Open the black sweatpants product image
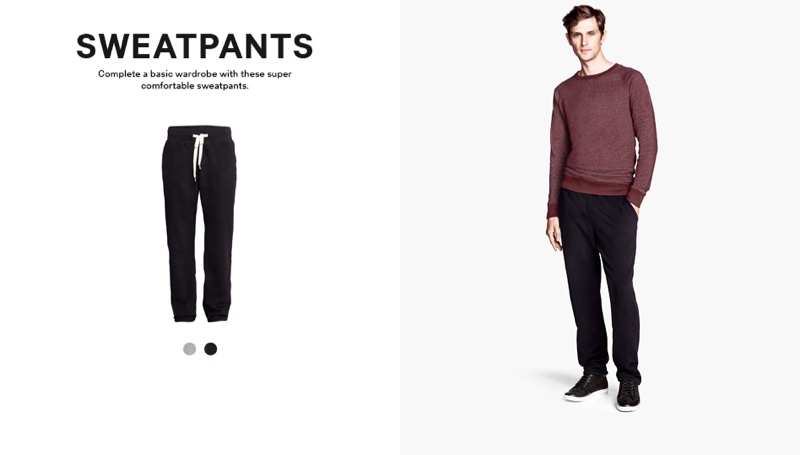 pyautogui.click(x=199, y=223)
